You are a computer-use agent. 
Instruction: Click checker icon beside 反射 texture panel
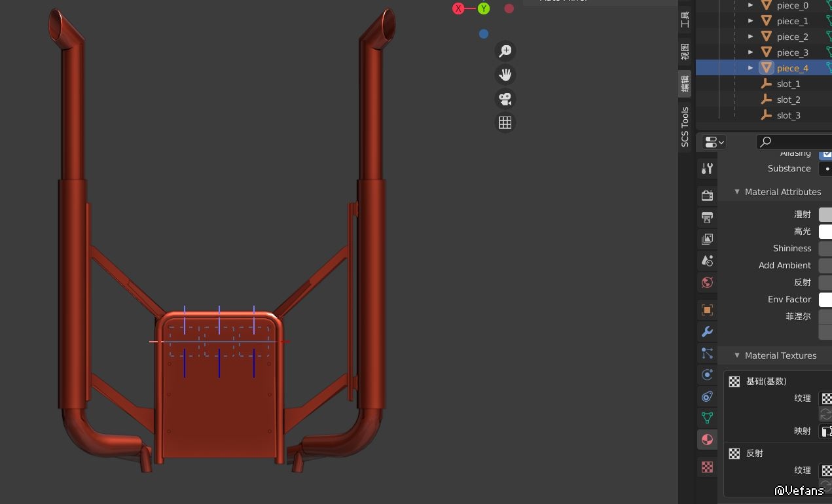coord(734,454)
